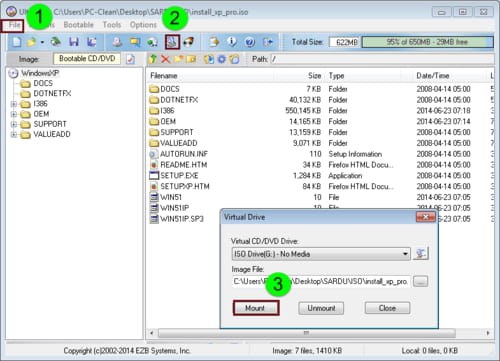Click the Path input field
This screenshot has width=500, height=361.
pos(382,59)
